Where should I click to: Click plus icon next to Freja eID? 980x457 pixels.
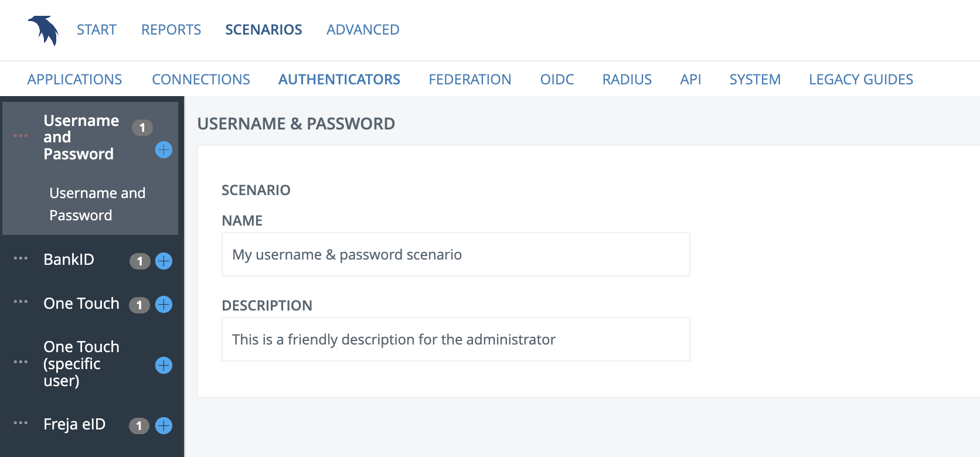pyautogui.click(x=164, y=425)
